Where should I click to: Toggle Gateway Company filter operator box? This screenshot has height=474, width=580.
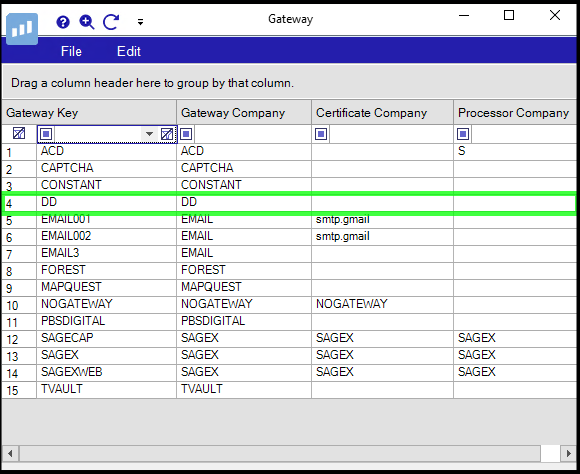pyautogui.click(x=186, y=134)
